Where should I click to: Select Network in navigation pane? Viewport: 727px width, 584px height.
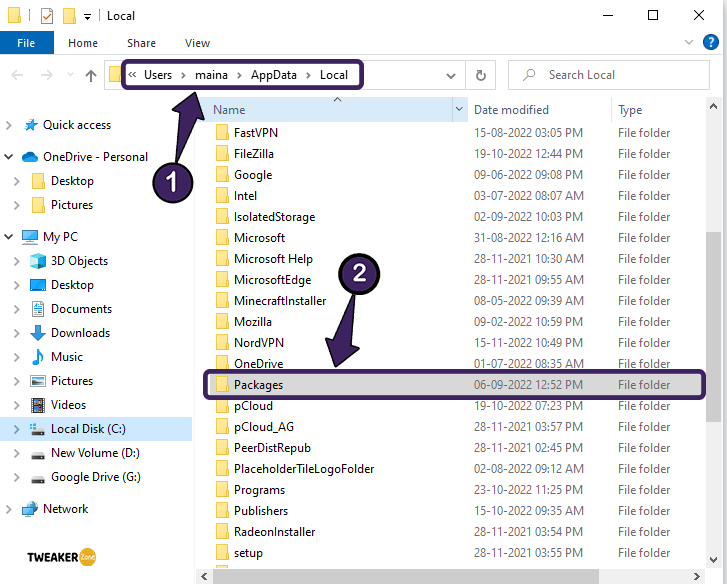[65, 509]
